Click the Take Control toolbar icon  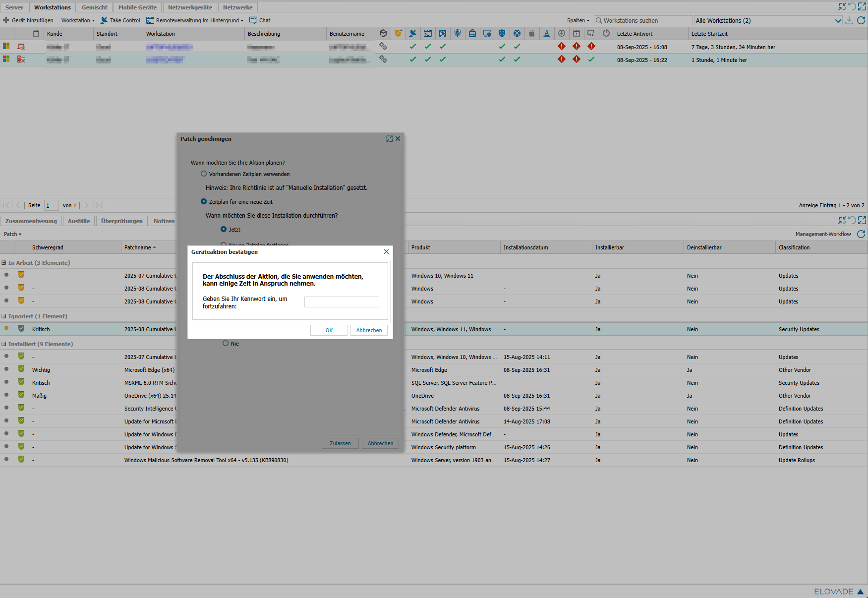click(104, 20)
